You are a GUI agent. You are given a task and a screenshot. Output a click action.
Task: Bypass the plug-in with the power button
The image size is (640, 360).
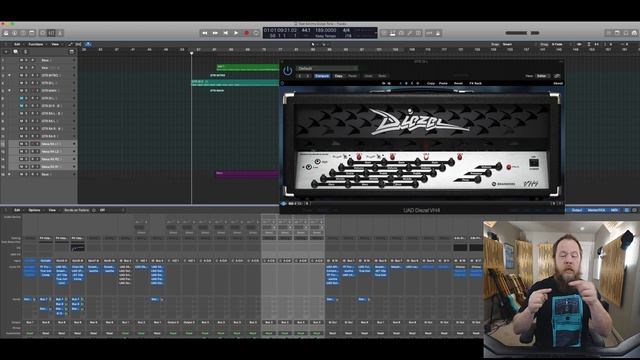click(288, 71)
